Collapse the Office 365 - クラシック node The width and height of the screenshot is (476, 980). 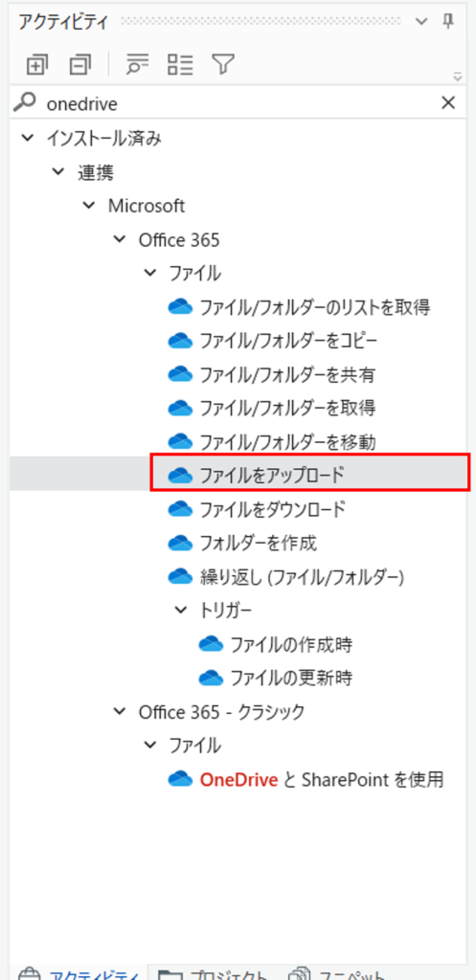click(119, 711)
